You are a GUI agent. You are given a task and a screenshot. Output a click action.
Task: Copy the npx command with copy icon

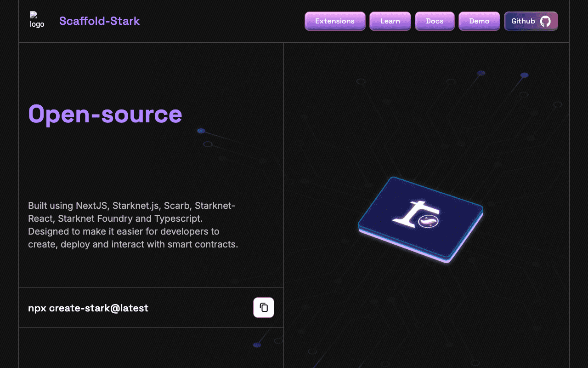coord(264,307)
